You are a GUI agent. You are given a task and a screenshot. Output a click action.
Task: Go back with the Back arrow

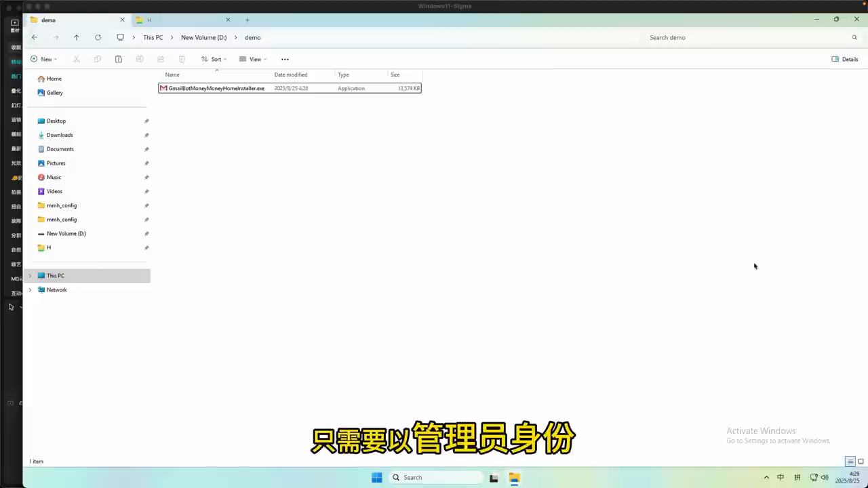pos(35,37)
